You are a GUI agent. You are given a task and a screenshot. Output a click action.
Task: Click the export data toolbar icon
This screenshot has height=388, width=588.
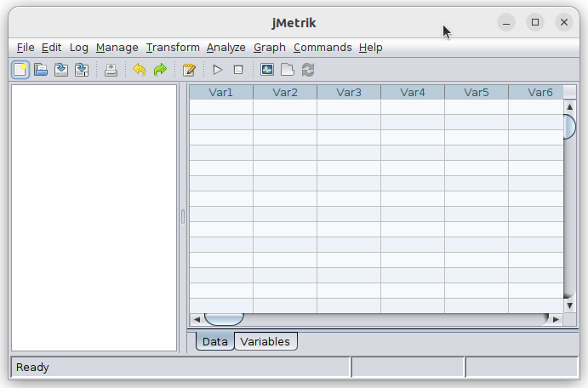82,70
